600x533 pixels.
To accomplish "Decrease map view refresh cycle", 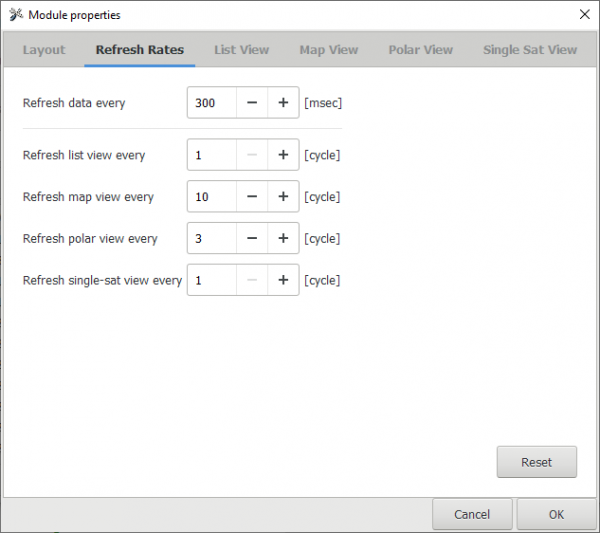I will pos(252,197).
